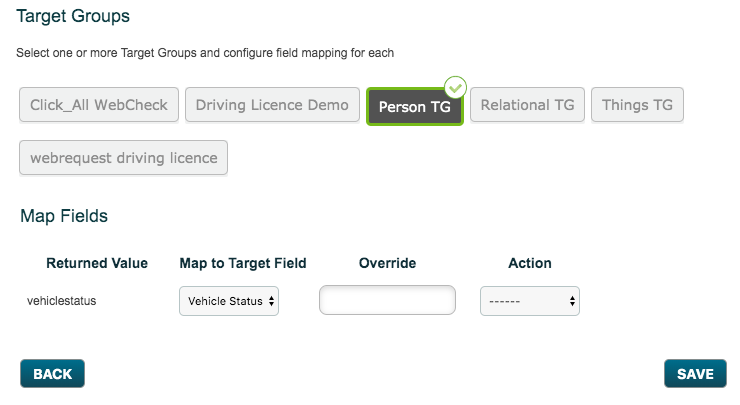This screenshot has height=405, width=740.
Task: Click the Returned Value column header
Action: [x=97, y=263]
